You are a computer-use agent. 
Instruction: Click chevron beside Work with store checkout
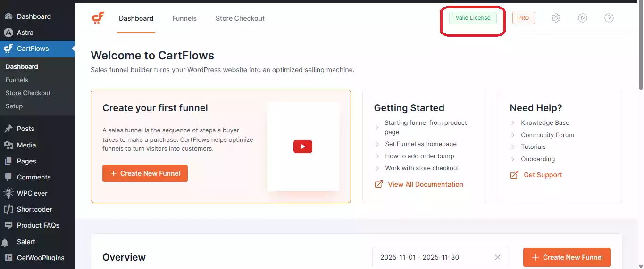pyautogui.click(x=377, y=168)
